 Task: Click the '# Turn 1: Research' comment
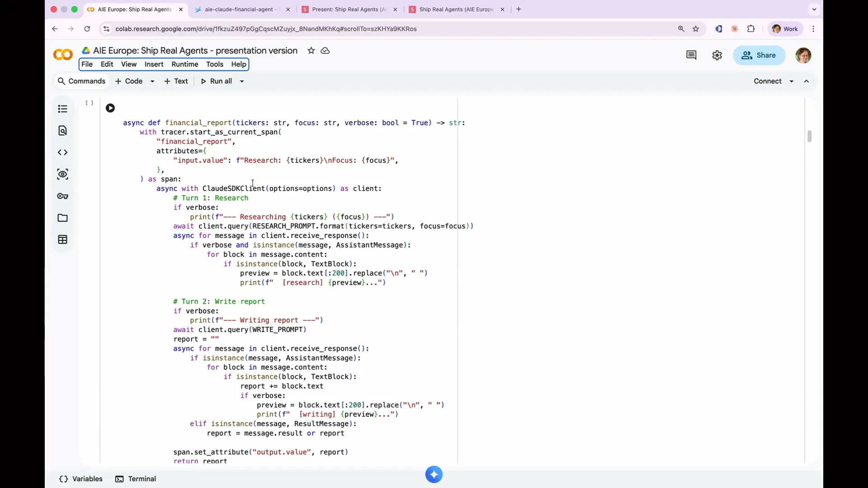pyautogui.click(x=211, y=198)
